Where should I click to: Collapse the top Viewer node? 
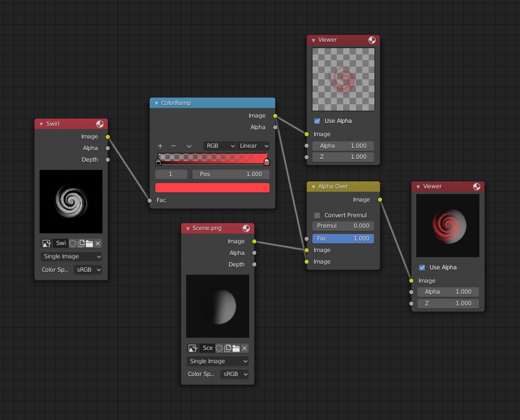point(314,40)
